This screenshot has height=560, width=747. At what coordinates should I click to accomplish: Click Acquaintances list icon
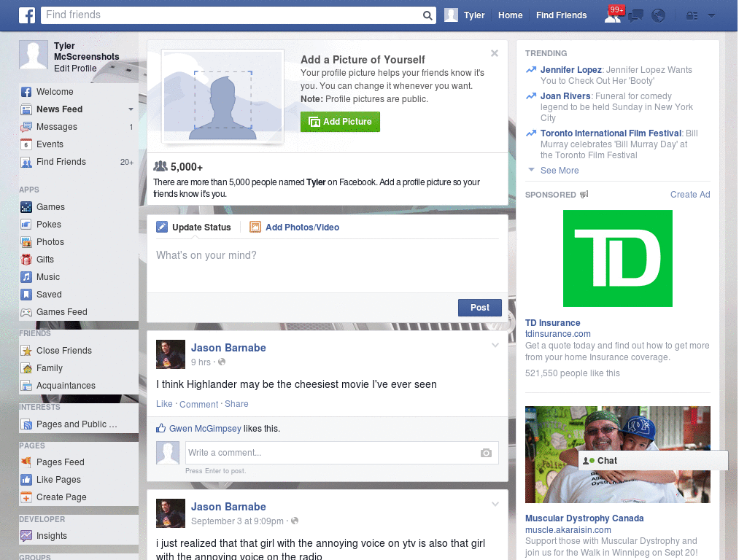click(x=26, y=386)
